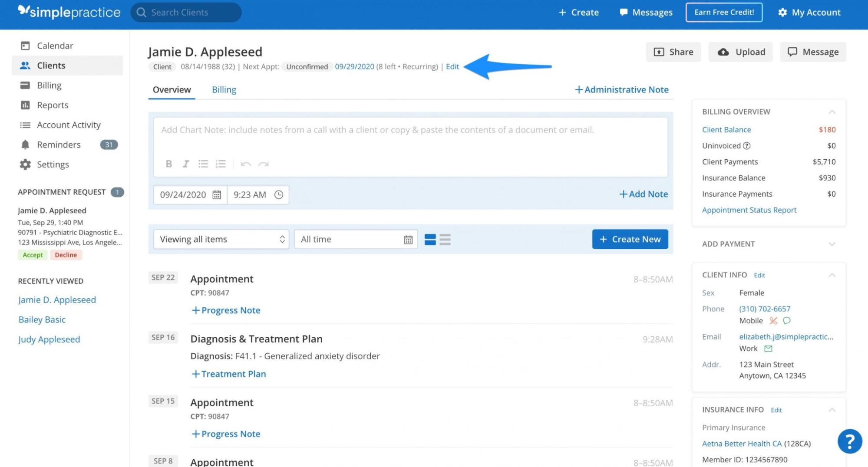Open the 'Viewing all items' dropdown
Image resolution: width=868 pixels, height=467 pixels.
coord(221,239)
